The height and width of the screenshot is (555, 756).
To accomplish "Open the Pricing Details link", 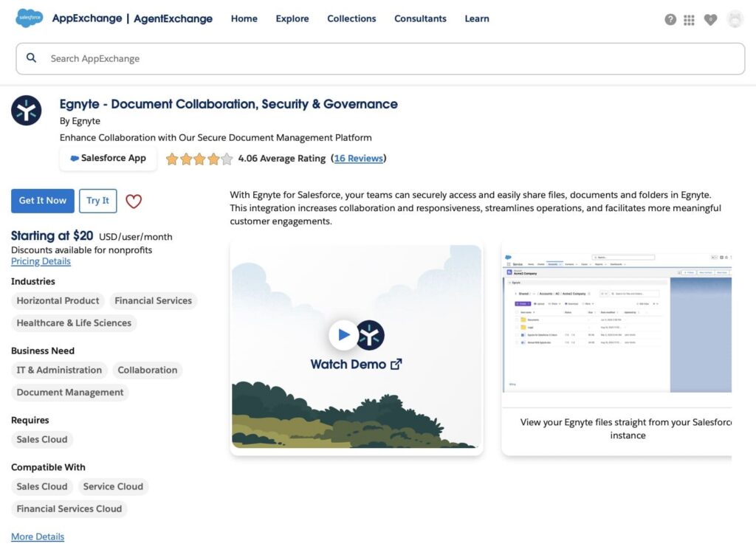I will [41, 261].
